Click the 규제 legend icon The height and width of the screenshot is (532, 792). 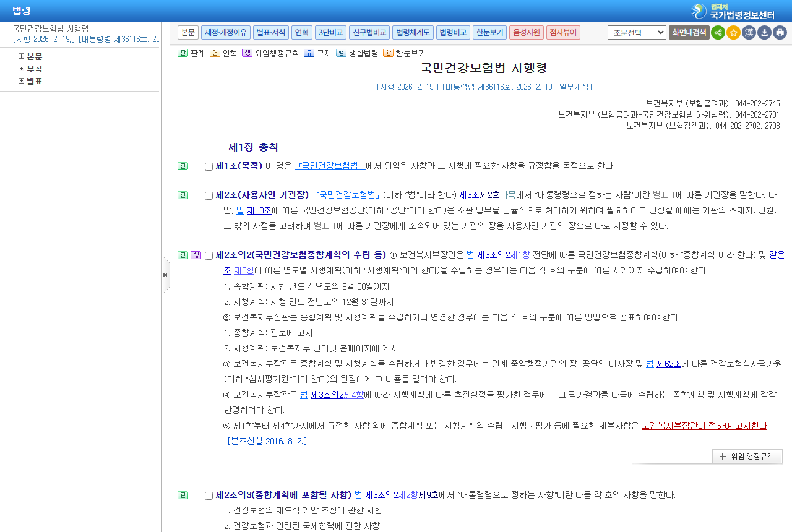(309, 53)
